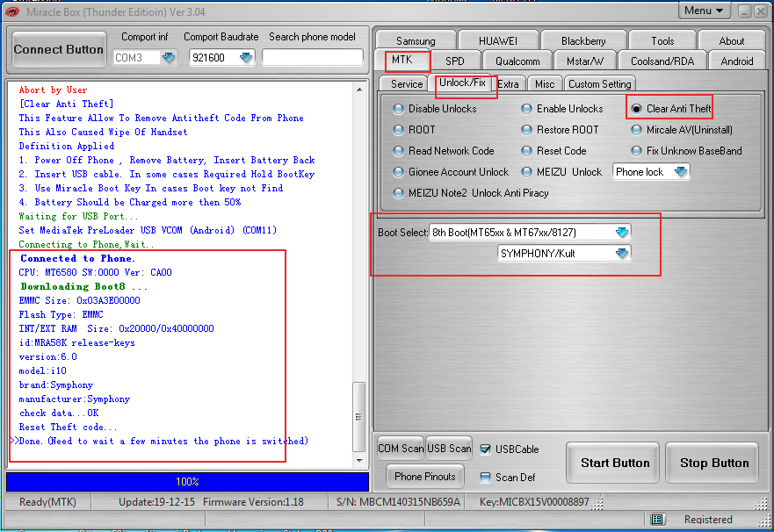Expand the Boot Select 8th Boot dropdown
The image size is (774, 532).
click(621, 232)
